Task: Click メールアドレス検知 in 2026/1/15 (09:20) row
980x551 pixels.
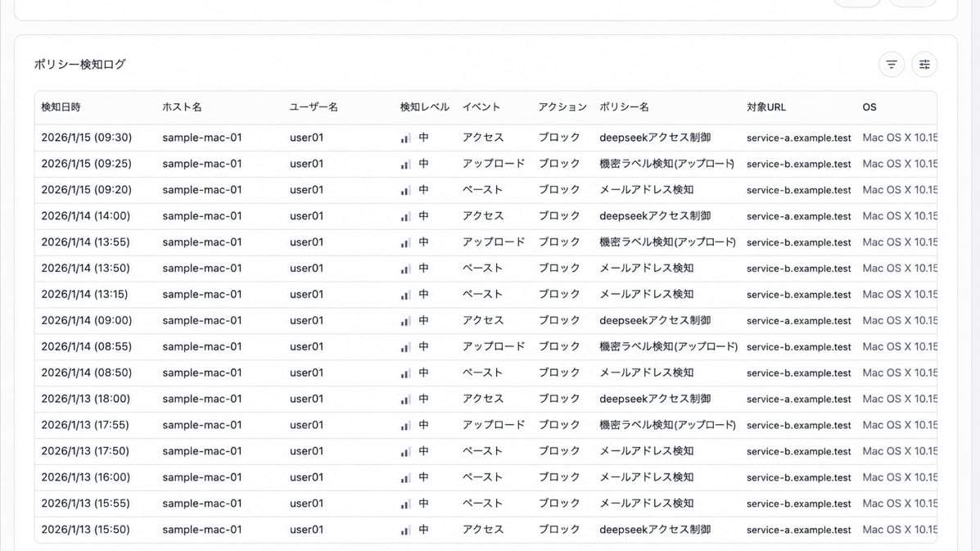Action: tap(646, 190)
